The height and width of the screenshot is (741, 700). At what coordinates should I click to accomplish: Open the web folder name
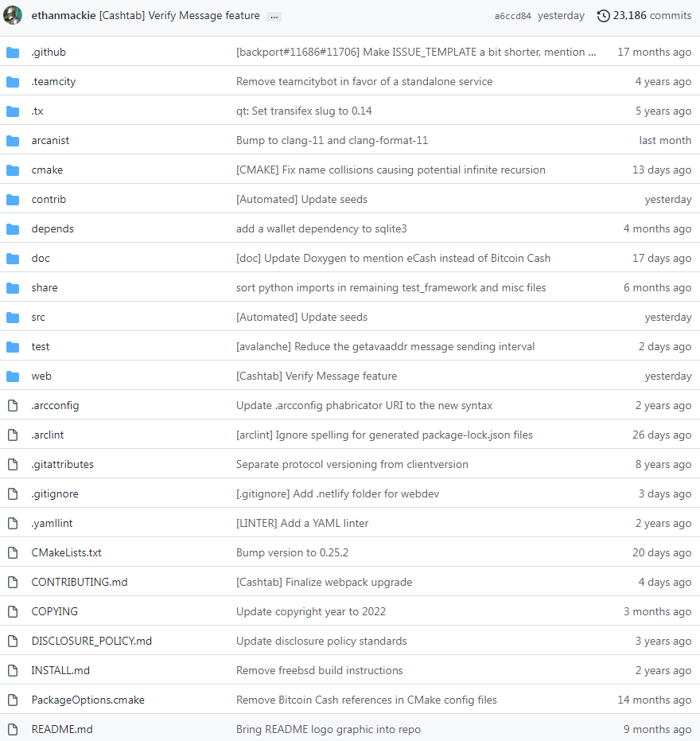click(41, 376)
